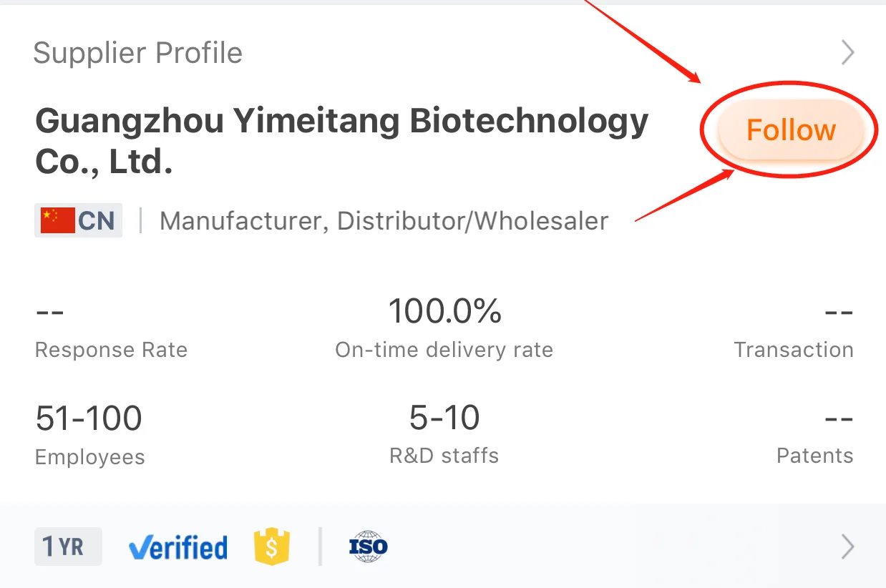Open the certifications row chevron
The image size is (886, 588).
coord(848,547)
